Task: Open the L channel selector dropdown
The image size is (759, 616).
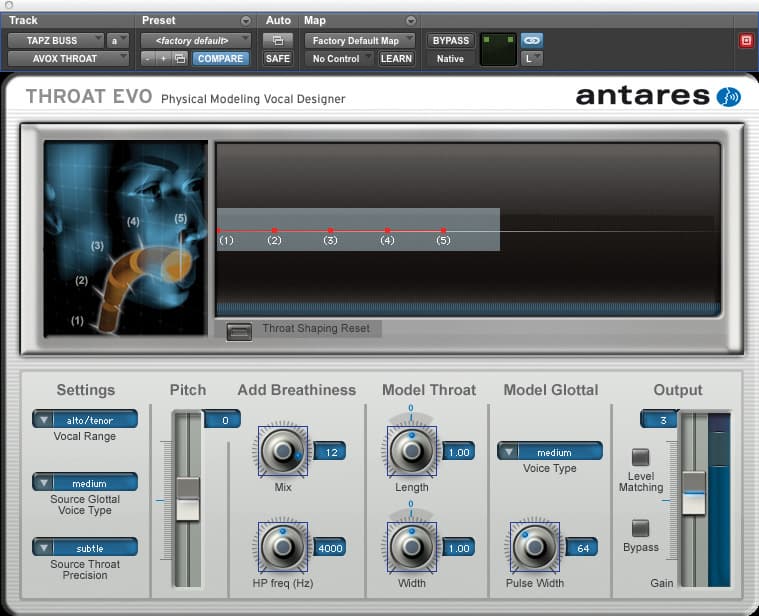Action: [x=531, y=59]
